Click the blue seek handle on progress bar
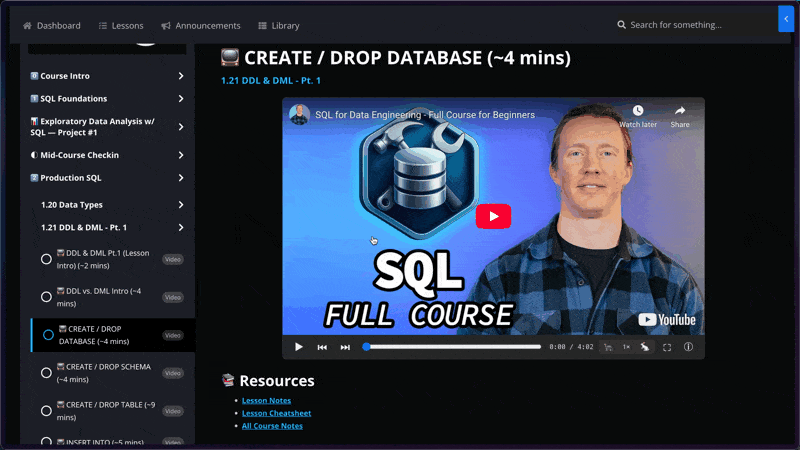 click(366, 347)
